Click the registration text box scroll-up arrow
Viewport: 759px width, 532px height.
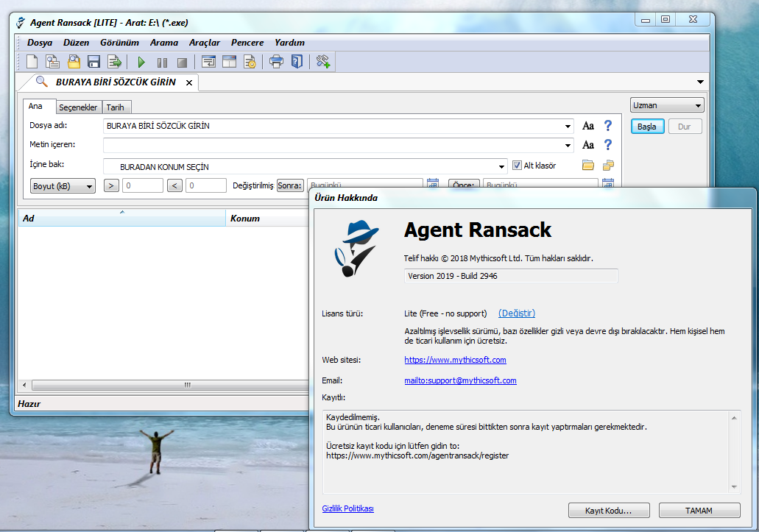click(x=734, y=418)
